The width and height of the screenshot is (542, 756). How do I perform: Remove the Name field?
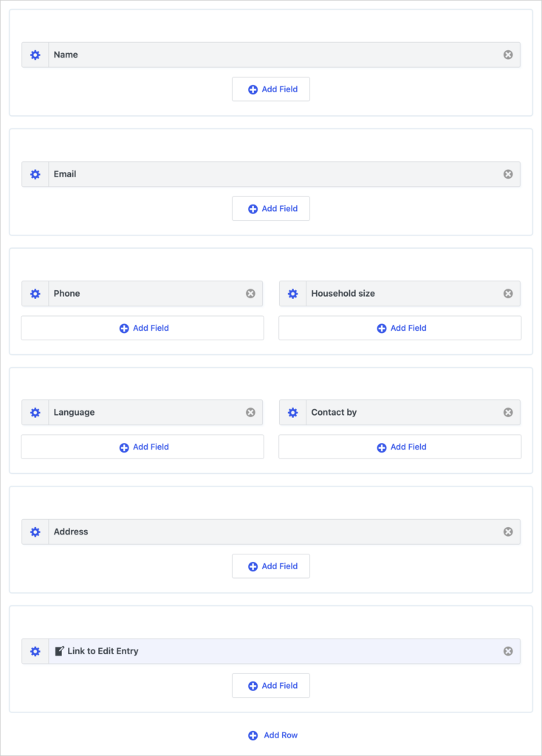[x=508, y=55]
